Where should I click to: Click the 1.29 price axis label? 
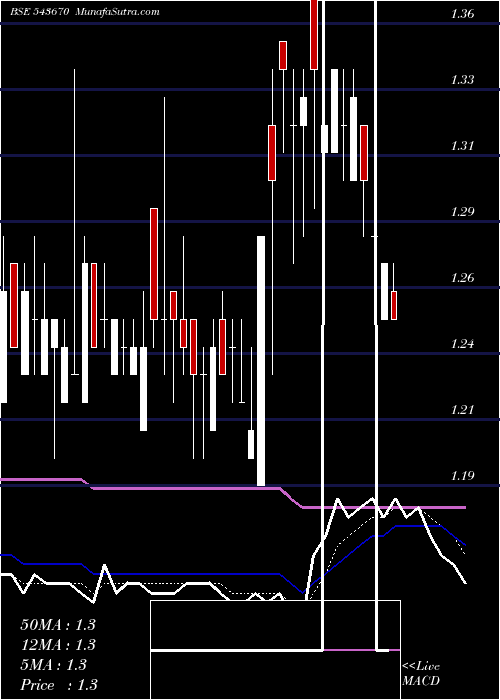[462, 212]
